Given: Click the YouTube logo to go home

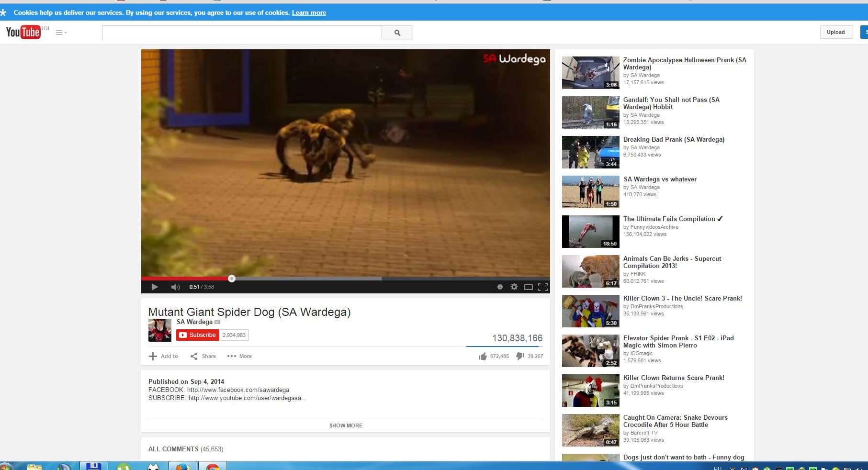Looking at the screenshot, I should [x=23, y=32].
